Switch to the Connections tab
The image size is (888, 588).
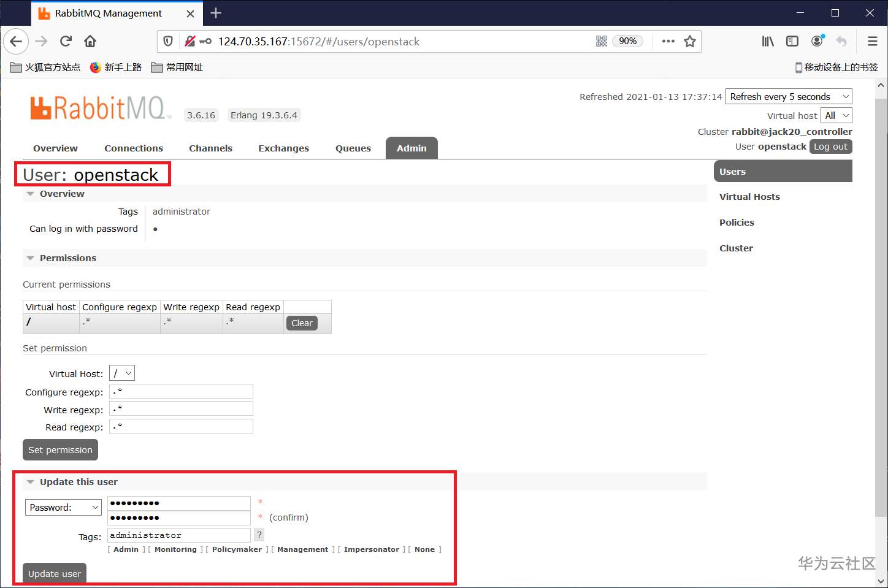tap(134, 148)
